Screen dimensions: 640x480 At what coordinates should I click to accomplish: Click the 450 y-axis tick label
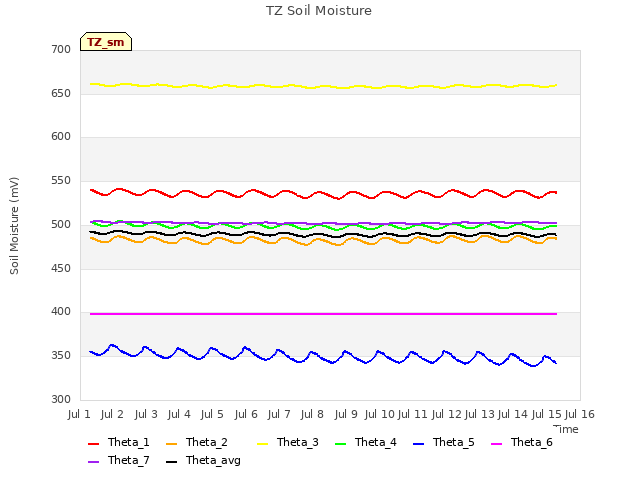(61, 268)
